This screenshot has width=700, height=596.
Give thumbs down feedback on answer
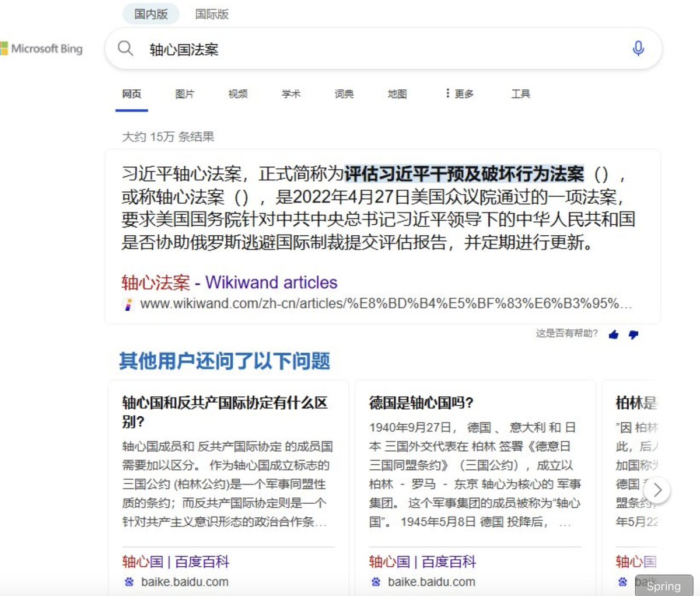click(x=633, y=334)
